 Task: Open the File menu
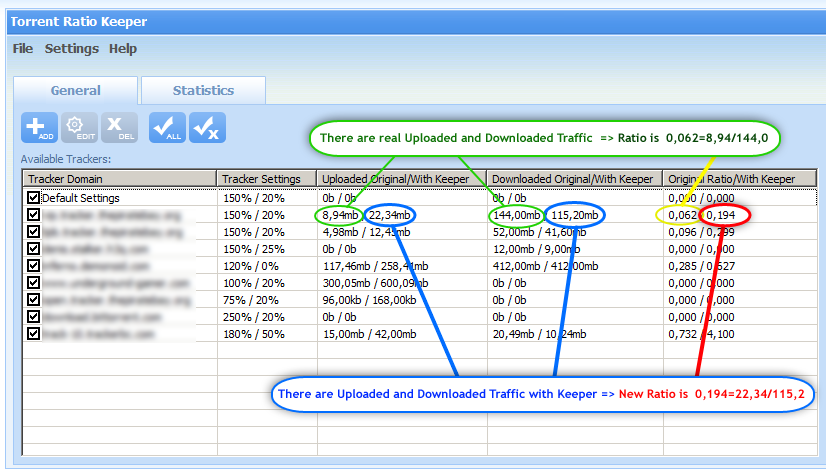tap(23, 48)
